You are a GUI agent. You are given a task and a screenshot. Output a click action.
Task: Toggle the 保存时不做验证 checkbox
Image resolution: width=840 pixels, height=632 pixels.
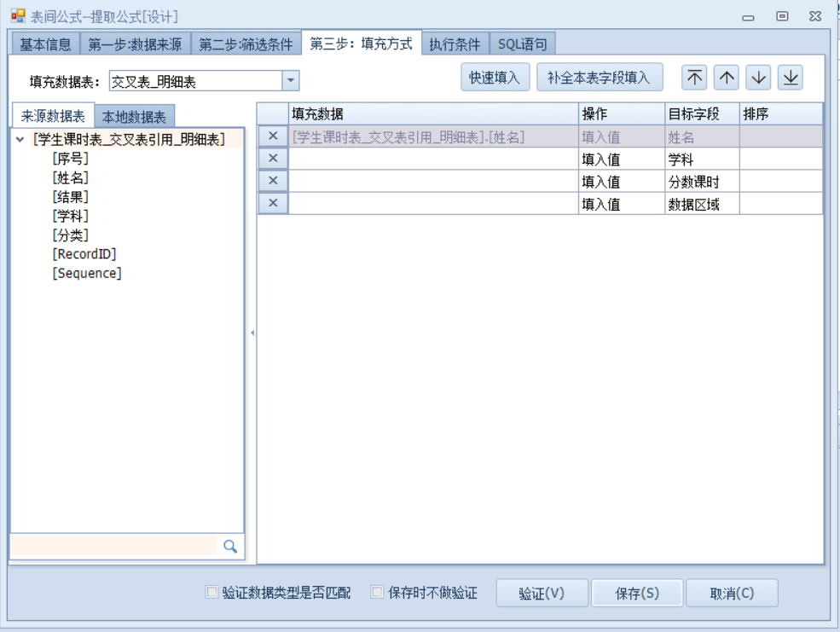tap(377, 594)
